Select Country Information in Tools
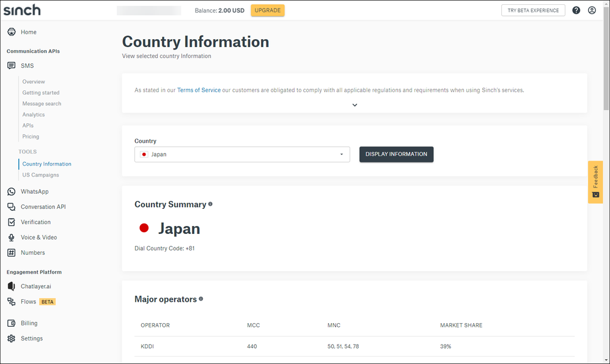The height and width of the screenshot is (364, 610). (x=46, y=164)
